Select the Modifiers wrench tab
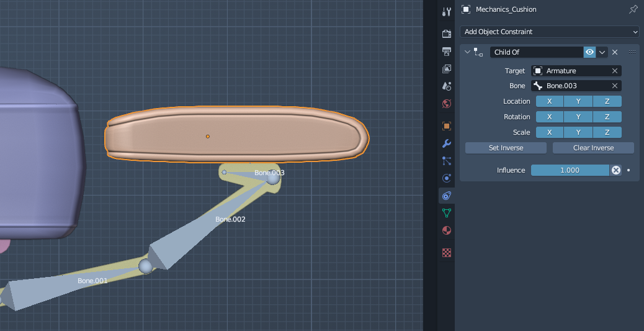This screenshot has height=331, width=644. point(446,143)
